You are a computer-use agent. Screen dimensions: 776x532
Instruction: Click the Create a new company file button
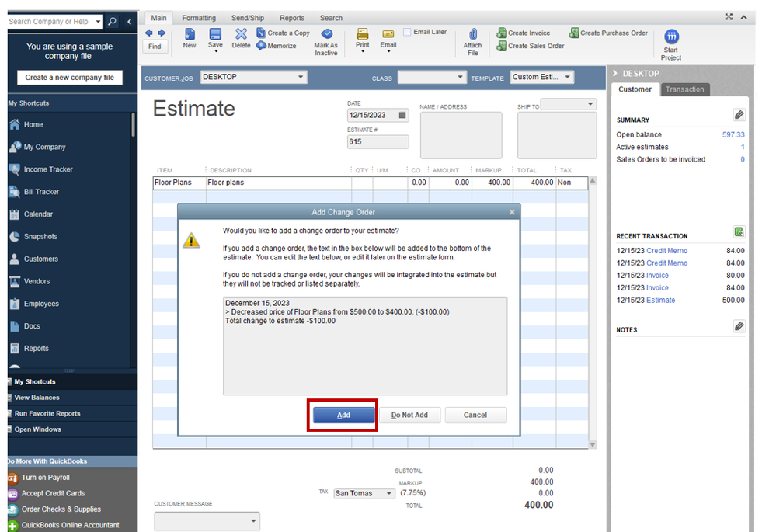pos(70,77)
